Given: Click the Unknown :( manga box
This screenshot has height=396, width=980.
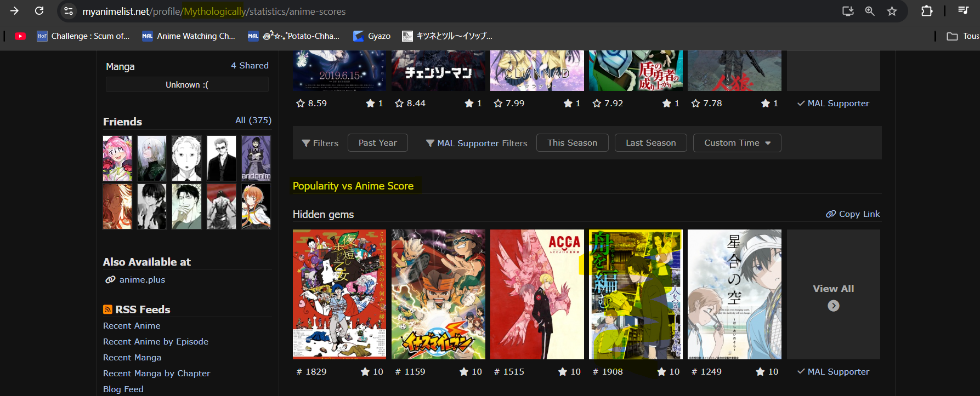Looking at the screenshot, I should tap(187, 84).
